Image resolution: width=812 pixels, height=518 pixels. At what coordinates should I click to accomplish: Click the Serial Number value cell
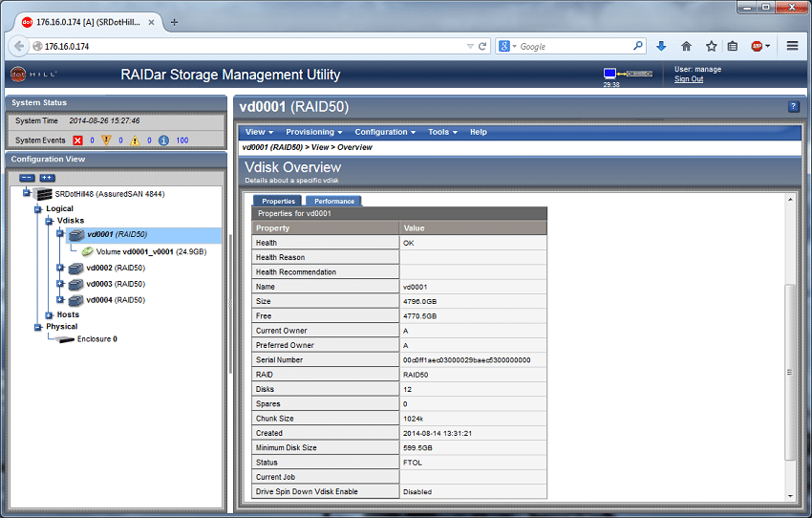(473, 360)
